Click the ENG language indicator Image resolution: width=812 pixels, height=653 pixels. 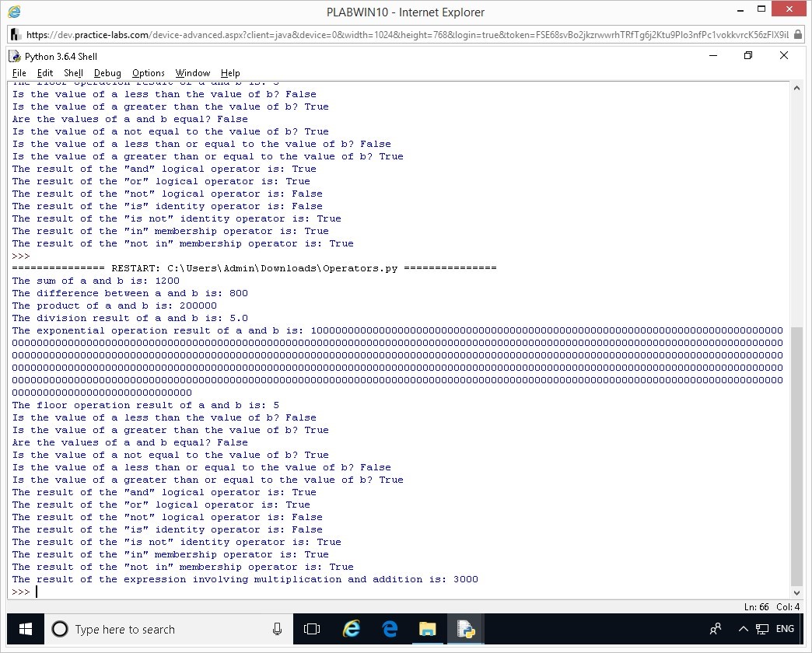tap(785, 629)
